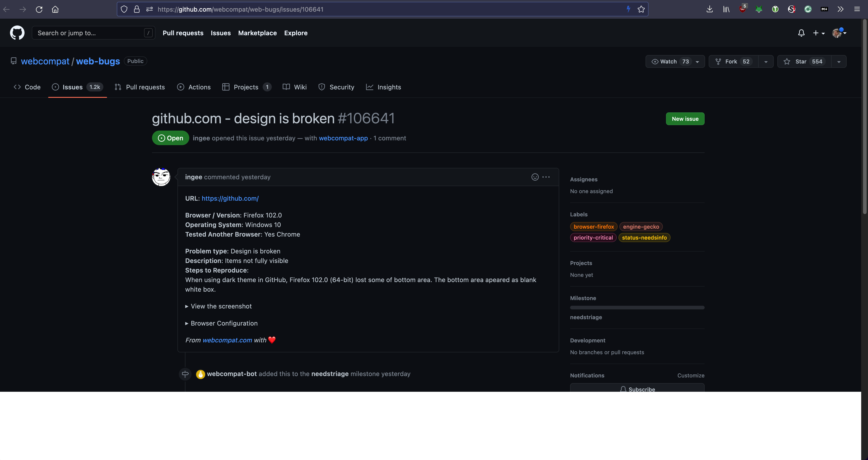
Task: Open the Marketplace menu item
Action: [x=257, y=33]
